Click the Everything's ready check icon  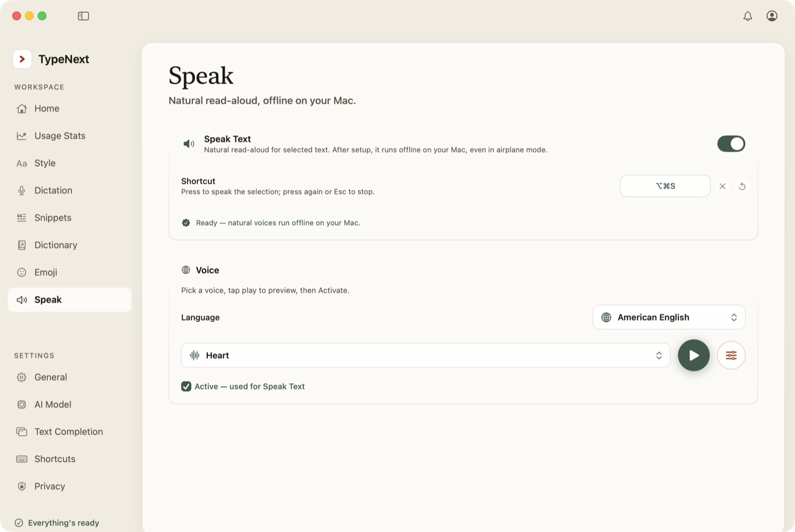pos(19,523)
